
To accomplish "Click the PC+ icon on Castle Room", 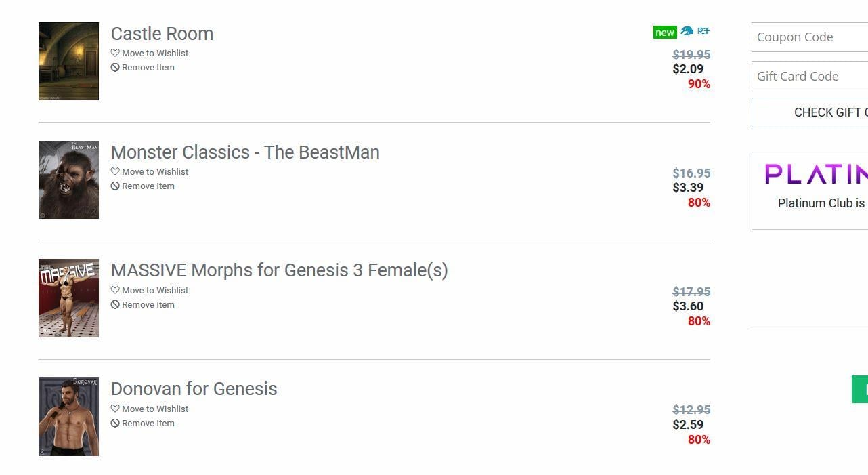I will click(703, 31).
